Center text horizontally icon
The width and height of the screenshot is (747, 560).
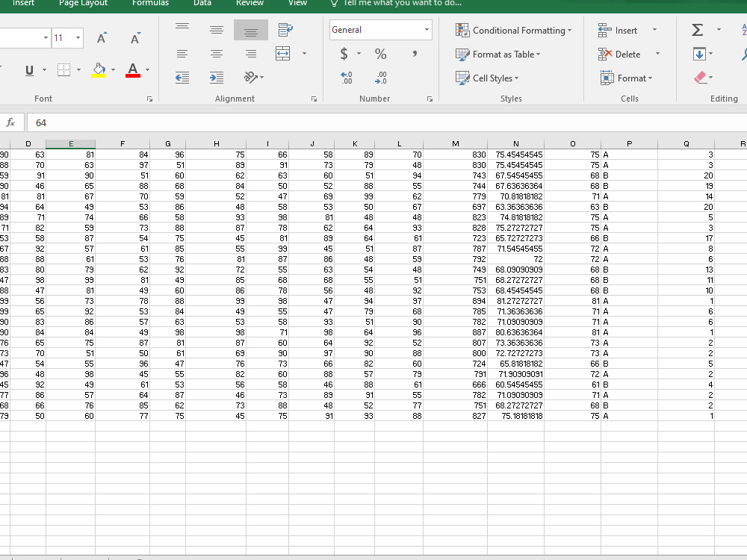click(217, 53)
